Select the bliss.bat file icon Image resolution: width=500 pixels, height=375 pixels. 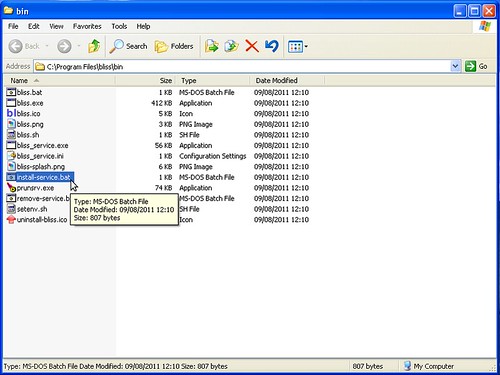(11, 92)
